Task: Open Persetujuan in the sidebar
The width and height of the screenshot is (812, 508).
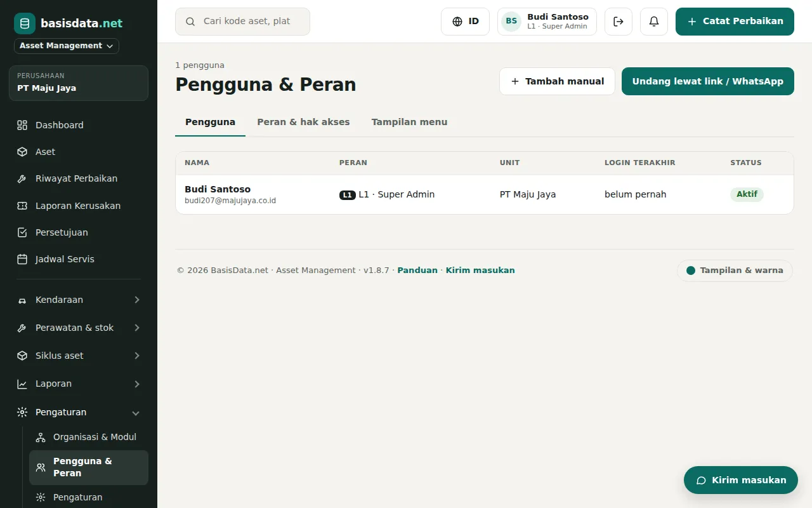Action: point(79,232)
